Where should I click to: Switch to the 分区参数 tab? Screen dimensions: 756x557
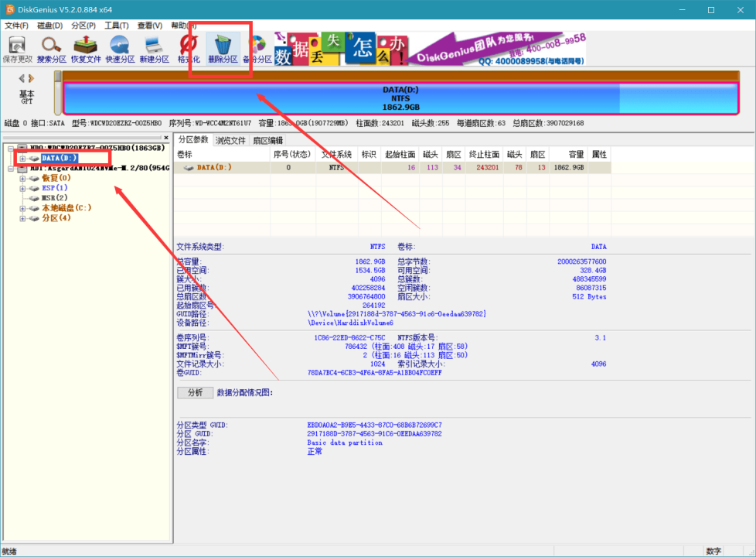click(193, 140)
